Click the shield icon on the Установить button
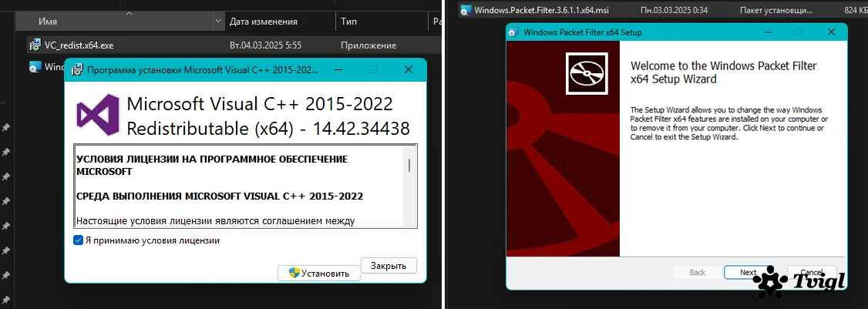Image resolution: width=868 pixels, height=309 pixels. point(294,273)
